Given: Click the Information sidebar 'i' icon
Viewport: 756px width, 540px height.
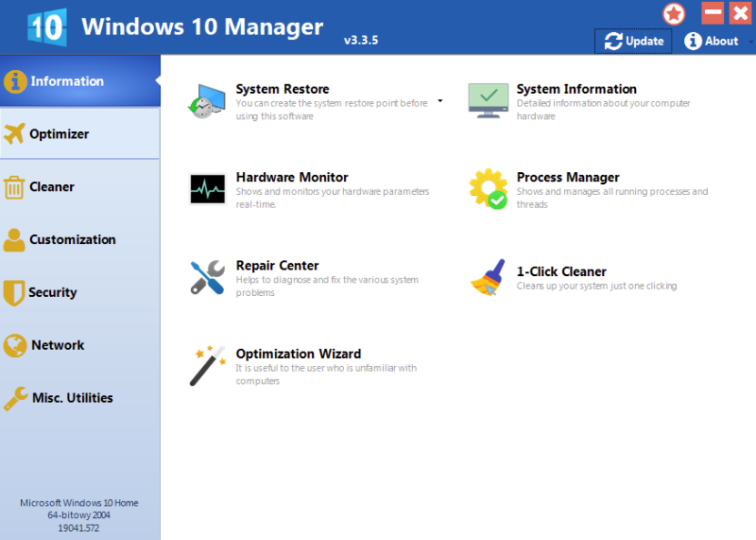Looking at the screenshot, I should (x=15, y=81).
